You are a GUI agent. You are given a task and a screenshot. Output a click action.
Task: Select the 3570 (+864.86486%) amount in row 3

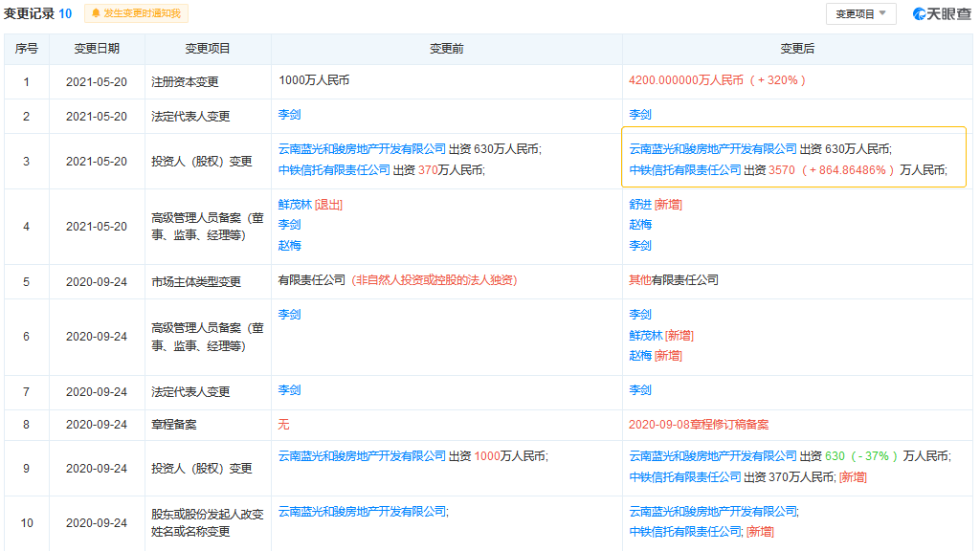click(x=832, y=170)
